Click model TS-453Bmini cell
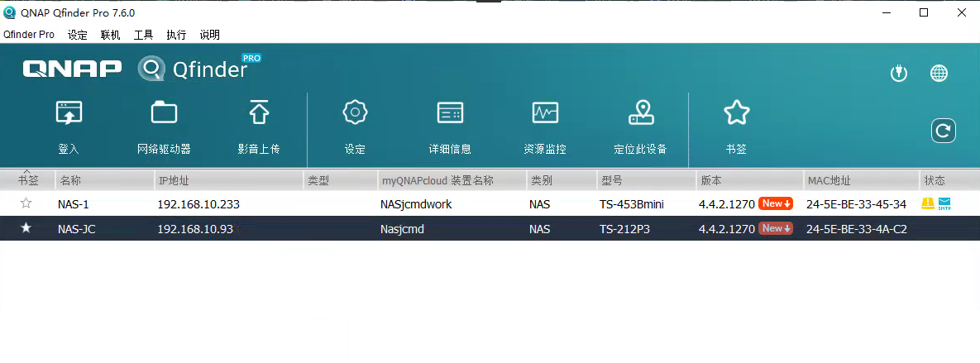Screen dimensions: 980x363 point(631,204)
